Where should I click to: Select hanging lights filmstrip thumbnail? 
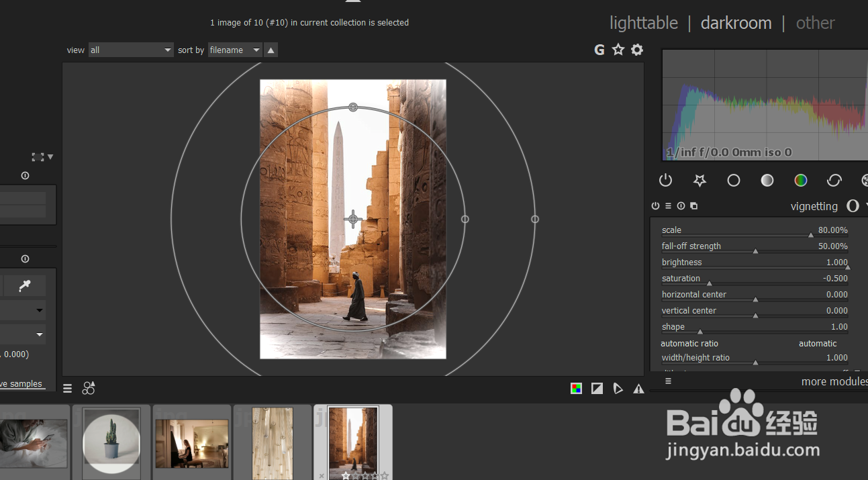point(273,443)
